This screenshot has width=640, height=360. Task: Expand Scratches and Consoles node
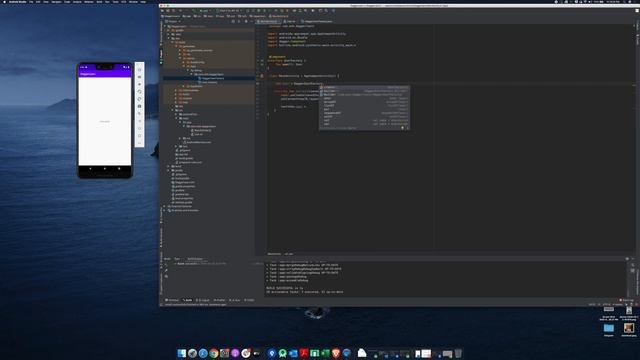pos(164,211)
